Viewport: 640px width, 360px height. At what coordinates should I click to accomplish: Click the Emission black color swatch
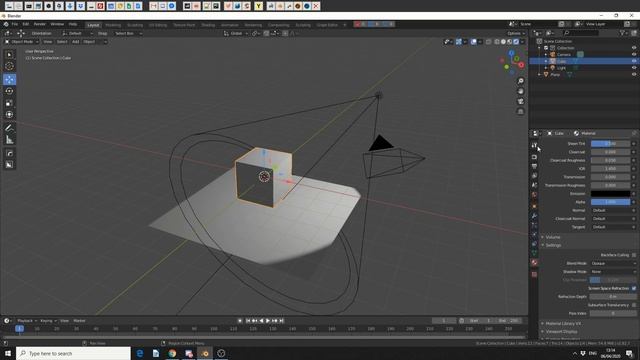point(611,193)
